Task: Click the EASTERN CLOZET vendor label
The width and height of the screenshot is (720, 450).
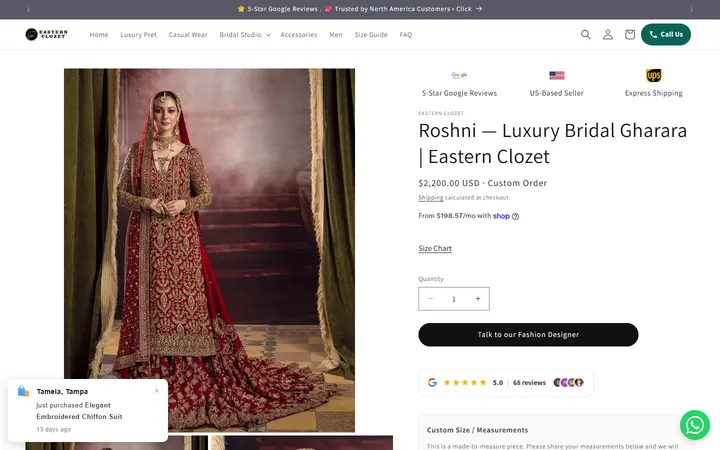Action: click(x=441, y=113)
